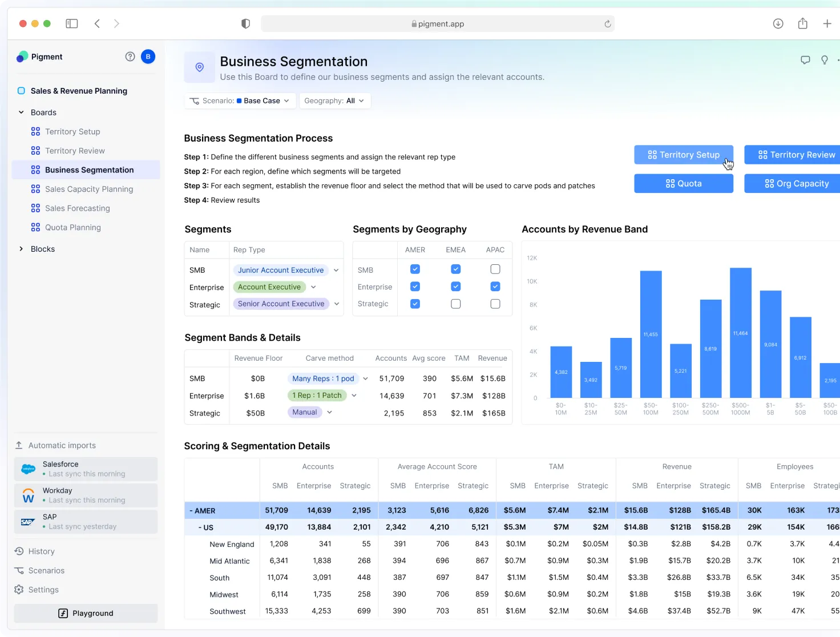Open the Salesforce import source
Image resolution: width=840 pixels, height=637 pixels.
[86, 469]
